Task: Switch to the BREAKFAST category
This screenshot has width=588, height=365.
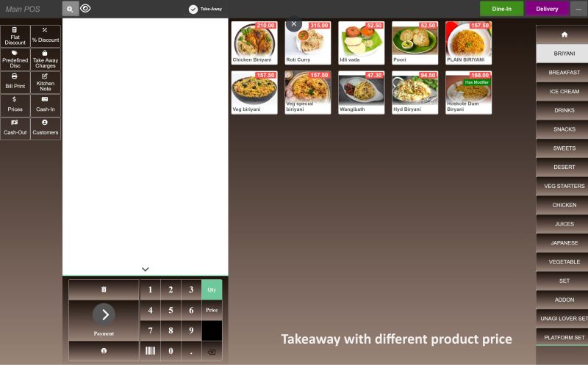Action: tap(564, 72)
